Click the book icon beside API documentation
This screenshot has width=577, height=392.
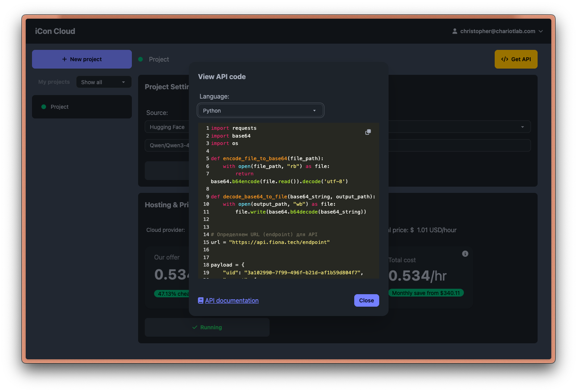(201, 300)
